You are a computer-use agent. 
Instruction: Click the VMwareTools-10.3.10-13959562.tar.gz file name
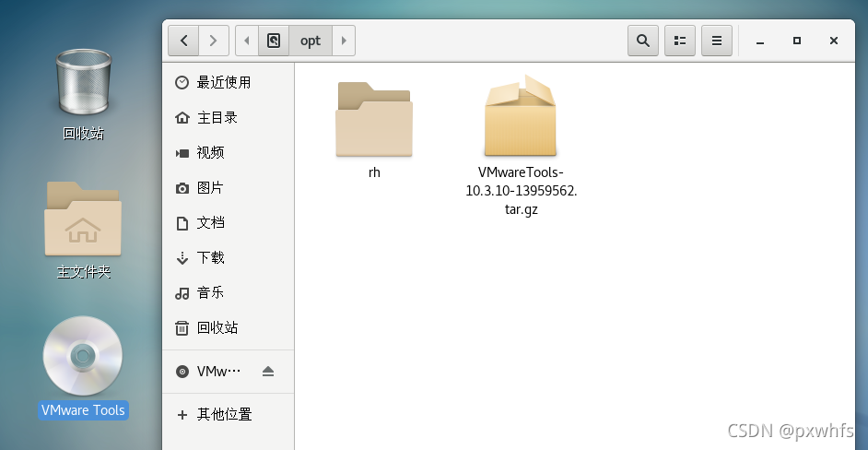[522, 191]
